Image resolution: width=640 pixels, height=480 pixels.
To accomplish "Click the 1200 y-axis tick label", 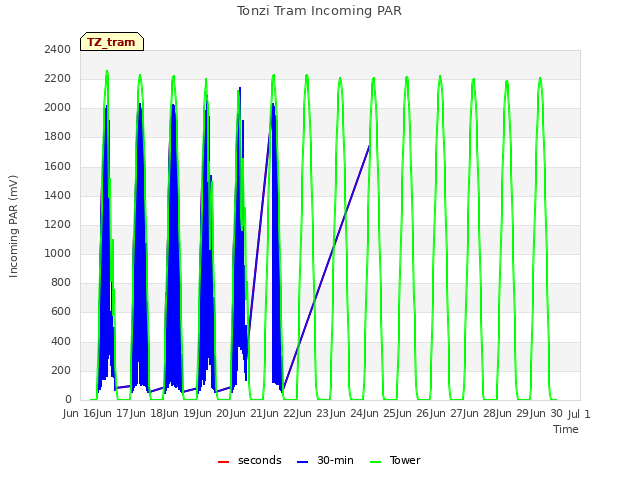I will click(58, 224).
